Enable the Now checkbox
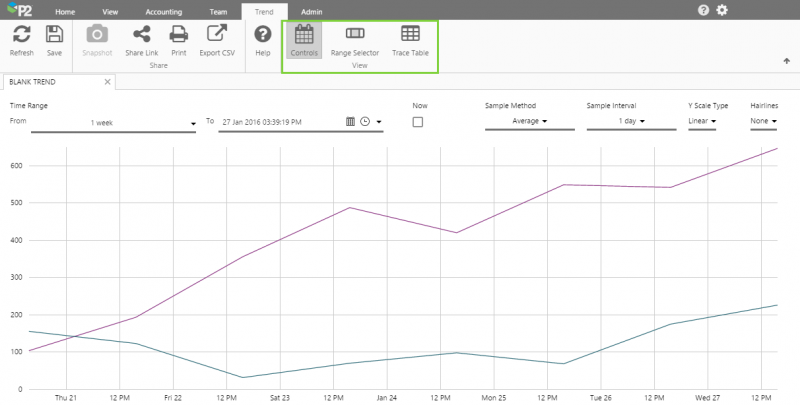 [x=418, y=122]
